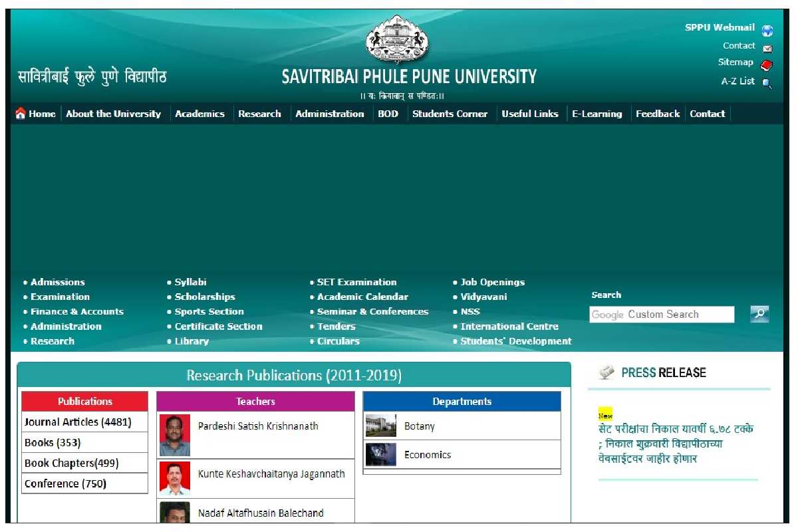Open the Botany department name

point(419,426)
